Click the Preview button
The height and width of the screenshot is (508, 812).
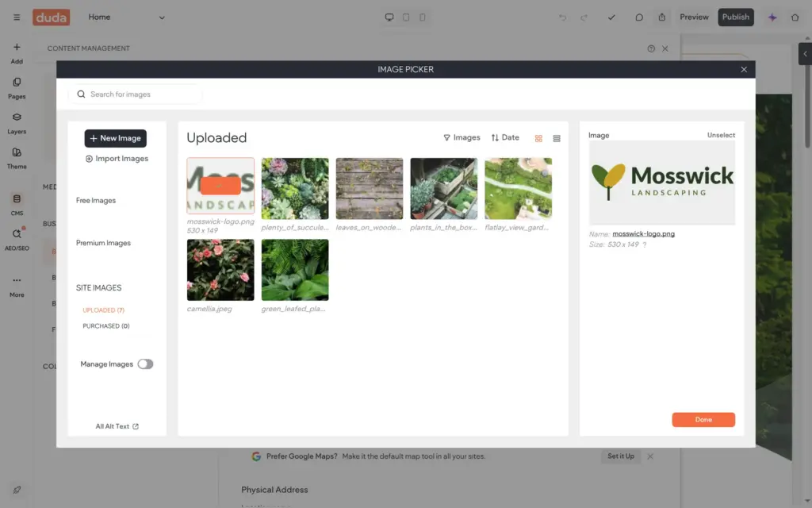pos(694,17)
